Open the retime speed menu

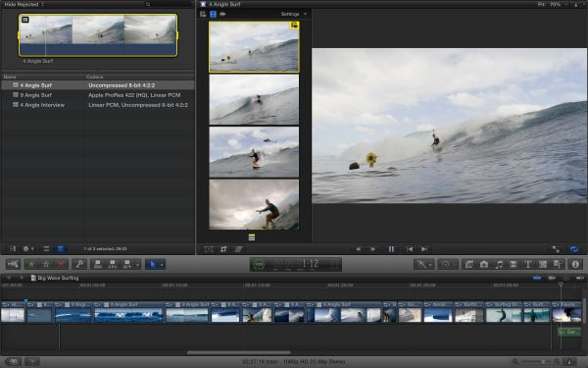pos(448,264)
